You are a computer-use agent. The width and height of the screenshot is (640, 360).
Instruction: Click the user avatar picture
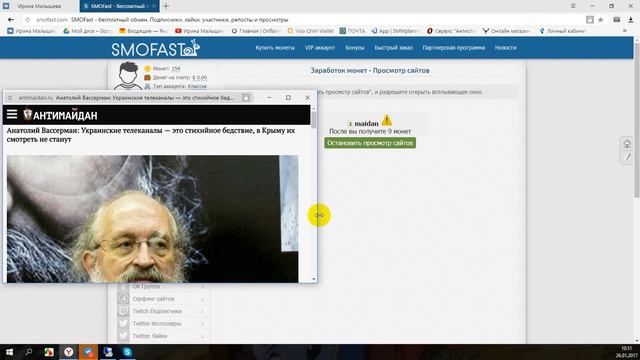[128, 76]
